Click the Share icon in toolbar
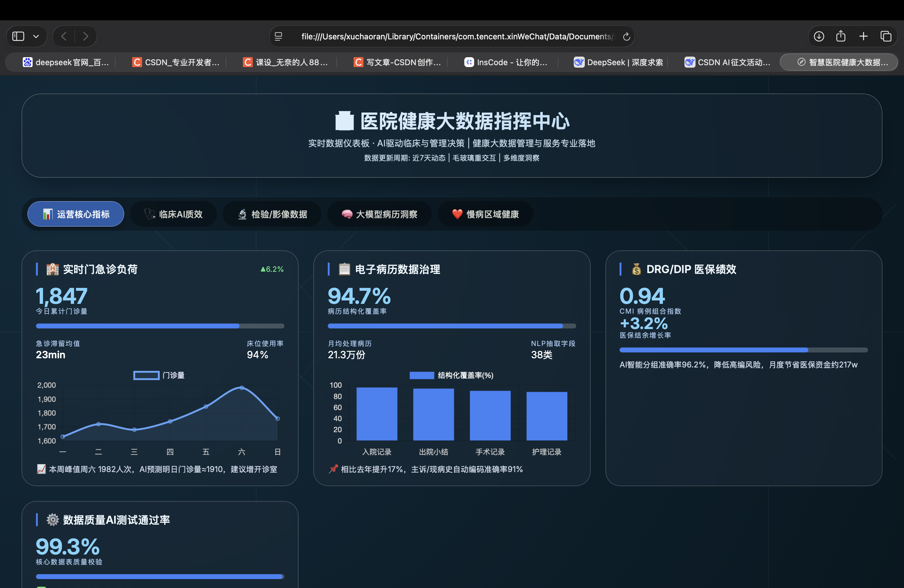904x588 pixels. pos(841,37)
